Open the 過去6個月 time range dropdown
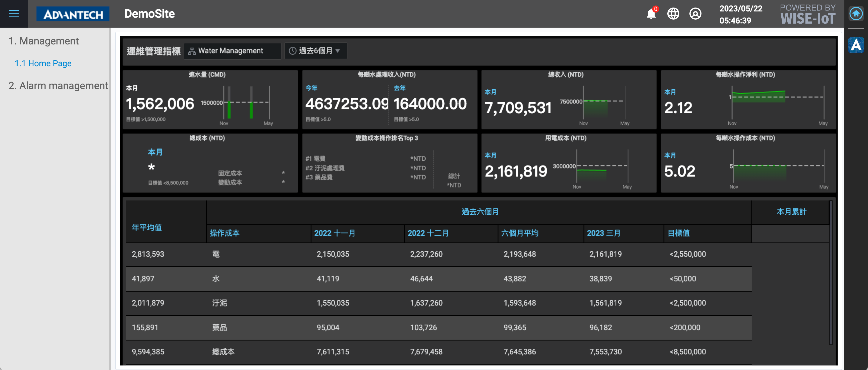 click(315, 50)
